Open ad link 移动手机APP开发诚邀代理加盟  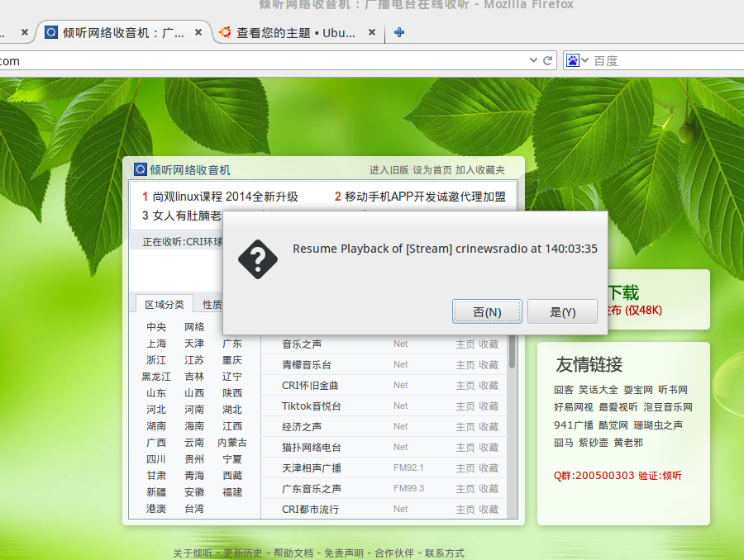[x=425, y=197]
